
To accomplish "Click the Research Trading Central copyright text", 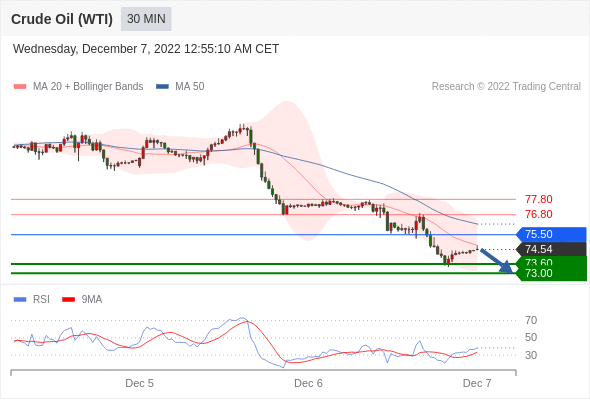I will tap(506, 87).
